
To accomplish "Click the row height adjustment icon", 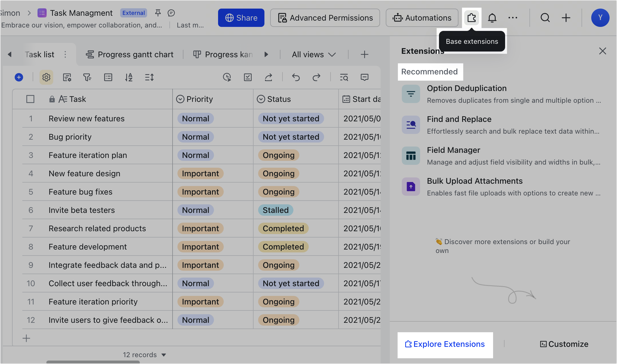I will 149,77.
